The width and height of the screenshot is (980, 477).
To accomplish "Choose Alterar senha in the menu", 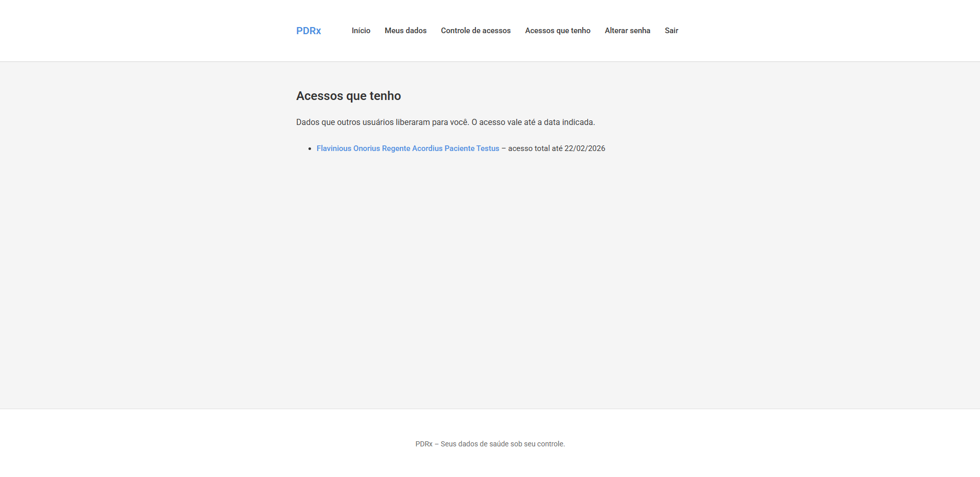I will tap(628, 31).
